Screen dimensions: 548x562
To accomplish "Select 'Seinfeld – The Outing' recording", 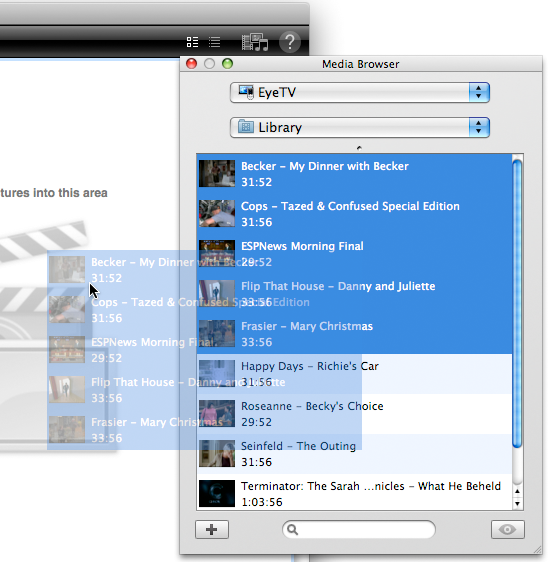I will (x=354, y=454).
